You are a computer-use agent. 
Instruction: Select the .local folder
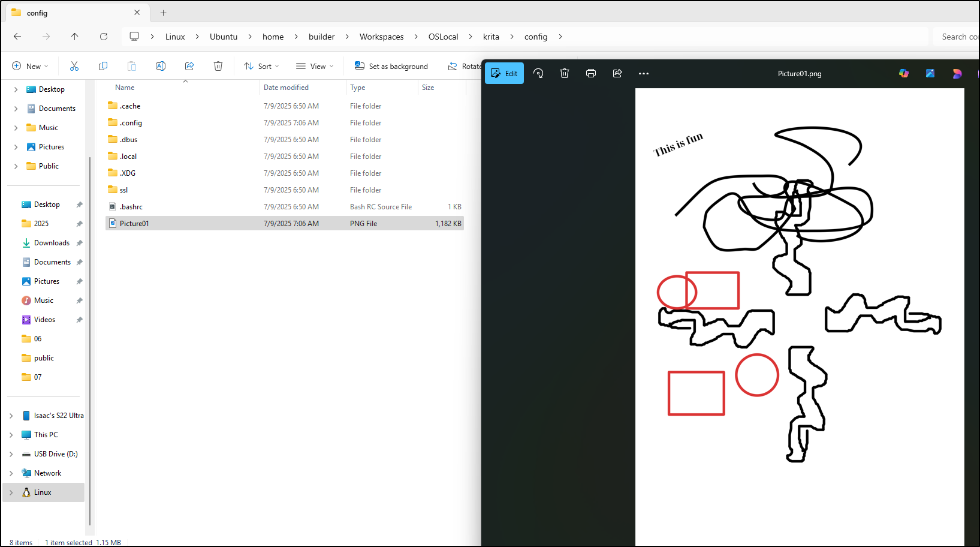285,157
